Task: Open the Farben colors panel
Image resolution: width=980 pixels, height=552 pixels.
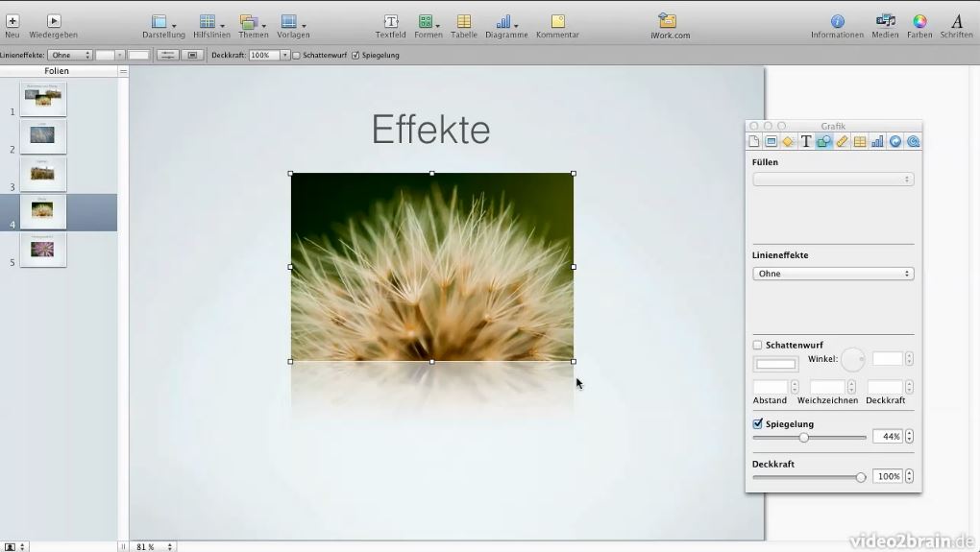Action: tap(919, 26)
